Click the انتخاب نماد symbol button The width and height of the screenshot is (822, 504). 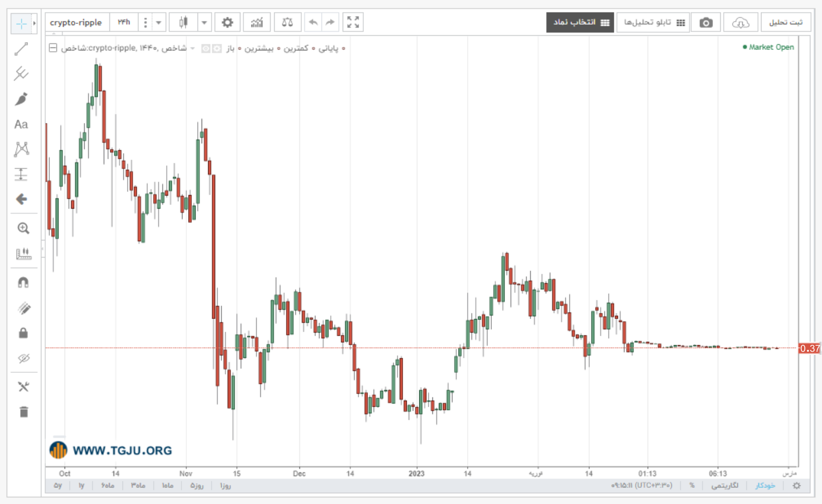(580, 23)
